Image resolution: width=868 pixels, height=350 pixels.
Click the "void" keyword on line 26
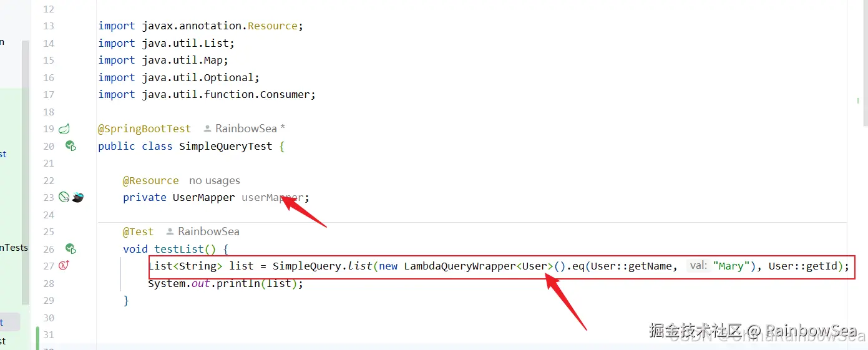tap(135, 249)
